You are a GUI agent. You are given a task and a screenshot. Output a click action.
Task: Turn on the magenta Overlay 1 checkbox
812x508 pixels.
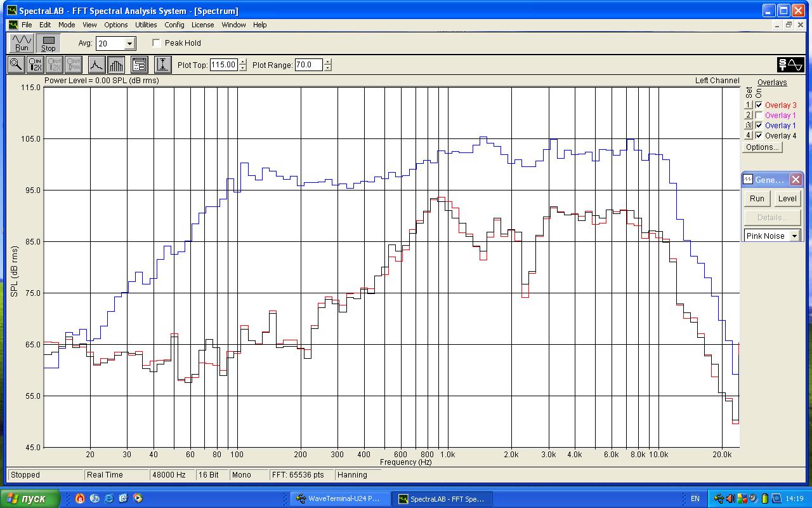[x=759, y=116]
